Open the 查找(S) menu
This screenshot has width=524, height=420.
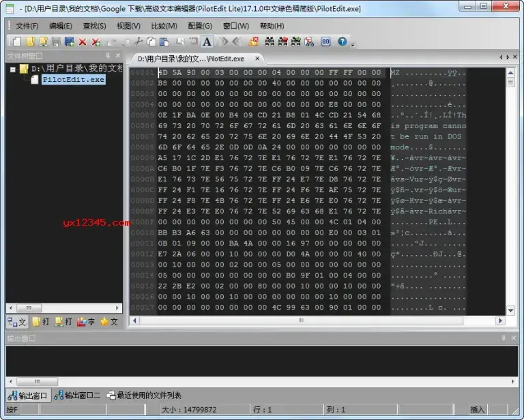[x=94, y=26]
